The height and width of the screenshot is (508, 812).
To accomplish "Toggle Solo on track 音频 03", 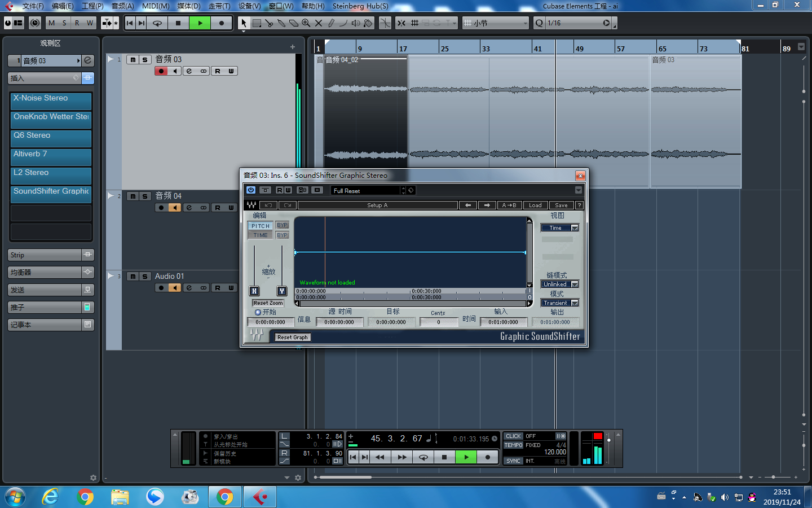I will point(145,59).
